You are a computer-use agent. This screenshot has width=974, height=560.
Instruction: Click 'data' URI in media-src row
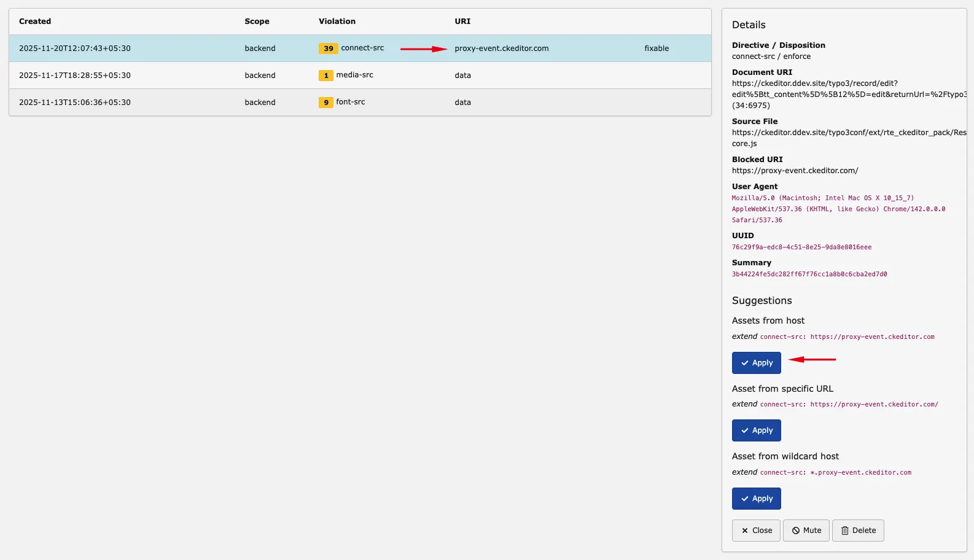pos(462,76)
